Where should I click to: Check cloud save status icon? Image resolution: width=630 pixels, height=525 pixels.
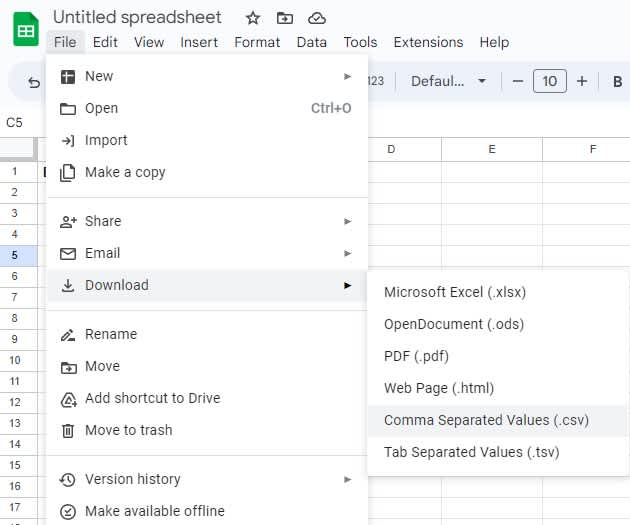317,18
